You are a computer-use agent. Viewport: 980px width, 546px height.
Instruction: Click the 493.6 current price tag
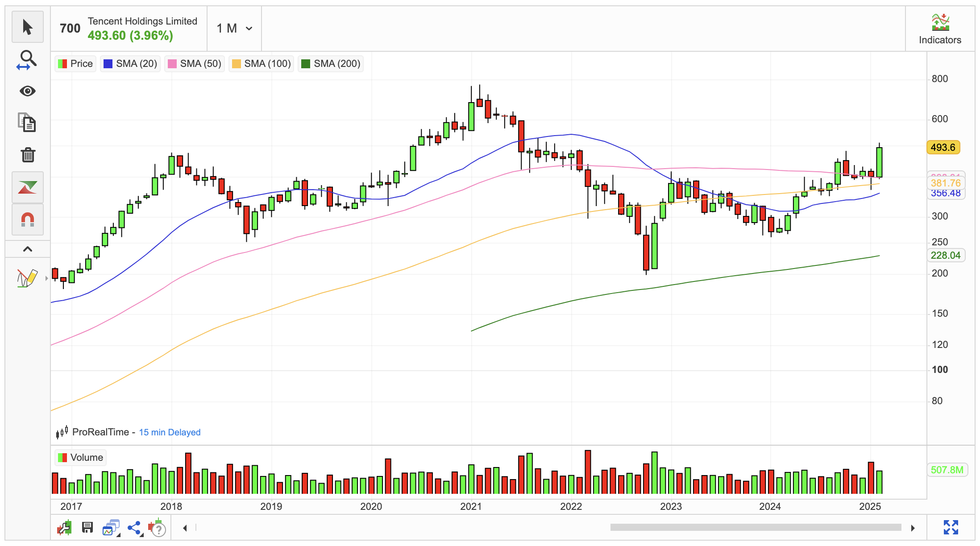[943, 147]
